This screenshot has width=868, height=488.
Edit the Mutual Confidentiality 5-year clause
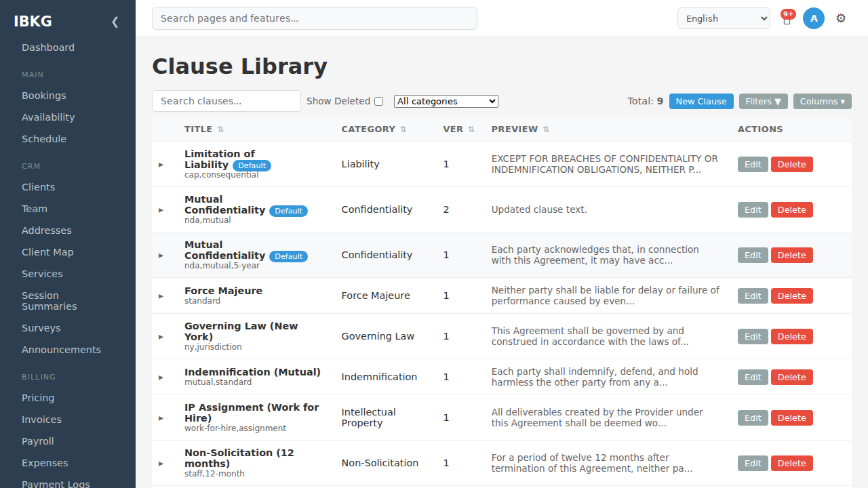pyautogui.click(x=753, y=255)
